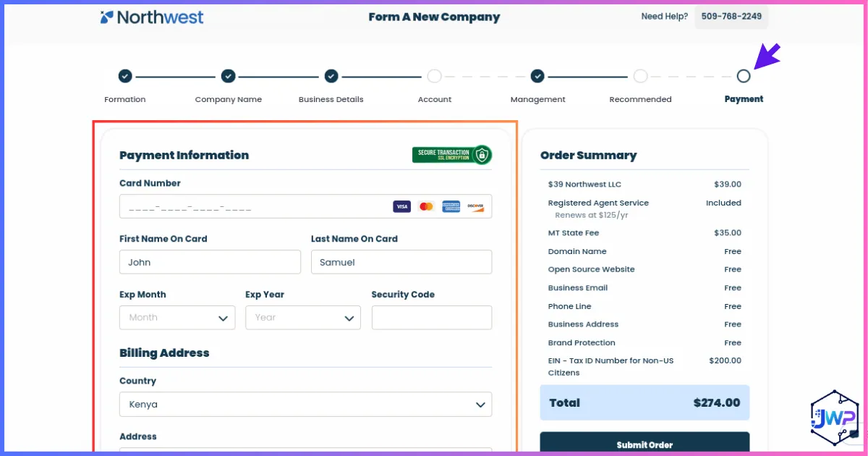Click the "Open Source Website" line item

591,269
